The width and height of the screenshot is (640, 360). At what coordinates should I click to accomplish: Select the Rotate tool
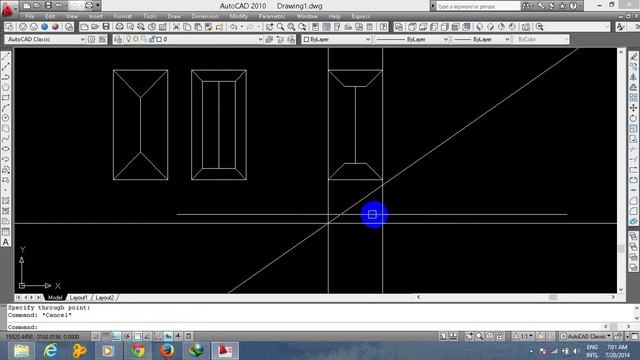pos(633,118)
